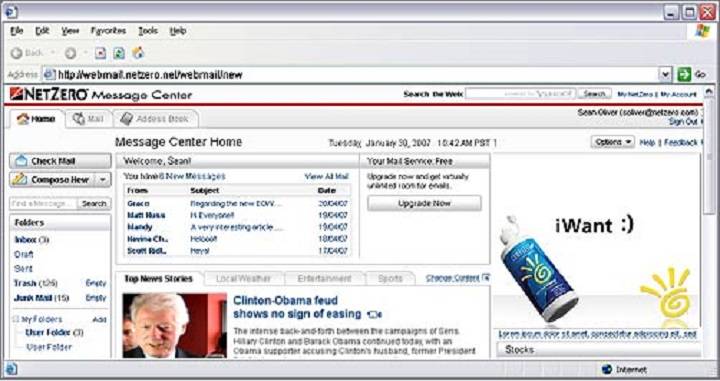
Task: Click the Check Mail button
Action: [60, 161]
